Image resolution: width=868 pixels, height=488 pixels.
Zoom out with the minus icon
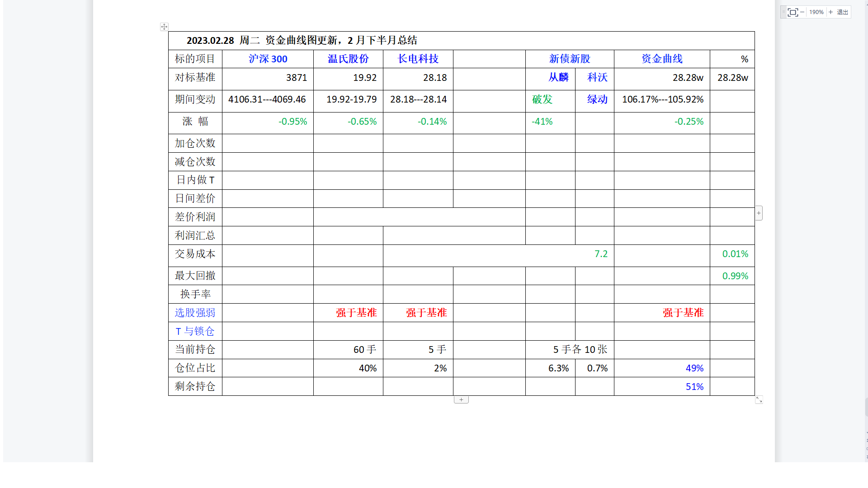pyautogui.click(x=802, y=12)
